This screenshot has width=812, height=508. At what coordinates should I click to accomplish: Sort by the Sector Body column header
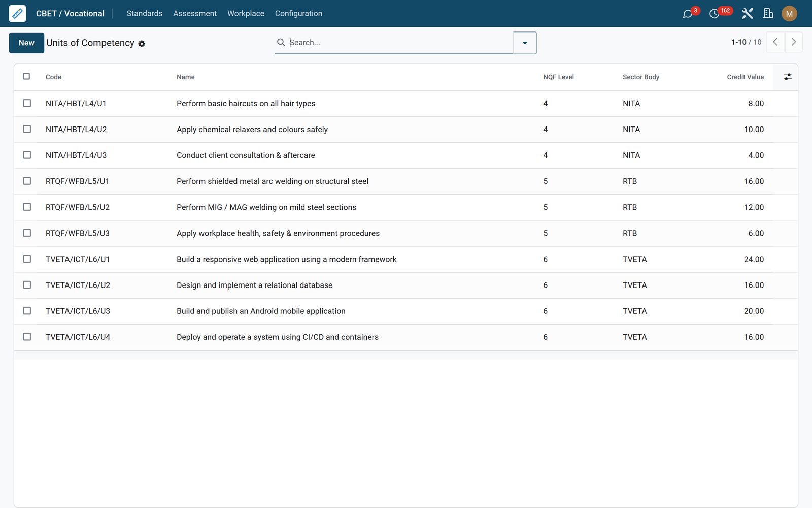tap(641, 77)
